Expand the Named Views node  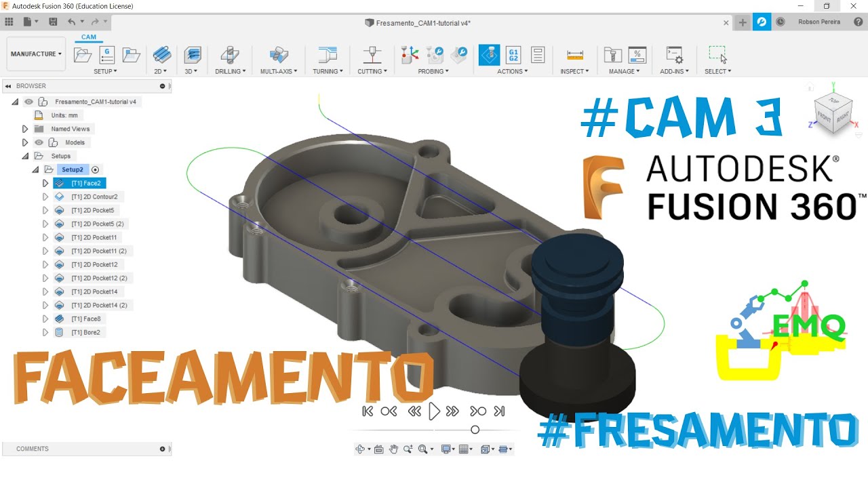[x=25, y=129]
